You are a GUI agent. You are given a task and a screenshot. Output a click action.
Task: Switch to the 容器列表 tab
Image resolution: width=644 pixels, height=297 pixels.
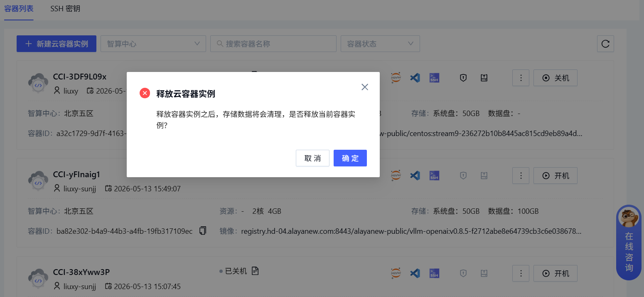point(19,8)
